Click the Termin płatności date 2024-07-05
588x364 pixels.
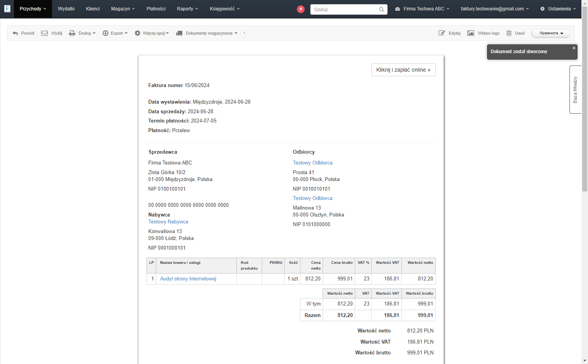tap(204, 121)
